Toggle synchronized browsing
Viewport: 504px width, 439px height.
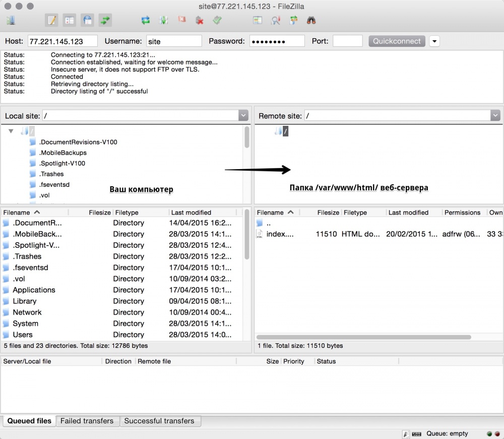click(x=293, y=21)
